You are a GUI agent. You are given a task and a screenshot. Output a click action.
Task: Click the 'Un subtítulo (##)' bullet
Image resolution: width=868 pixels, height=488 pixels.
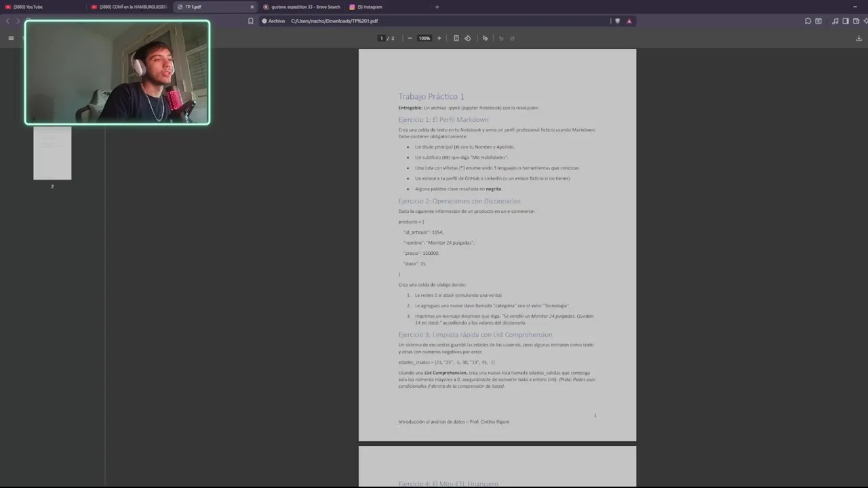tap(461, 157)
